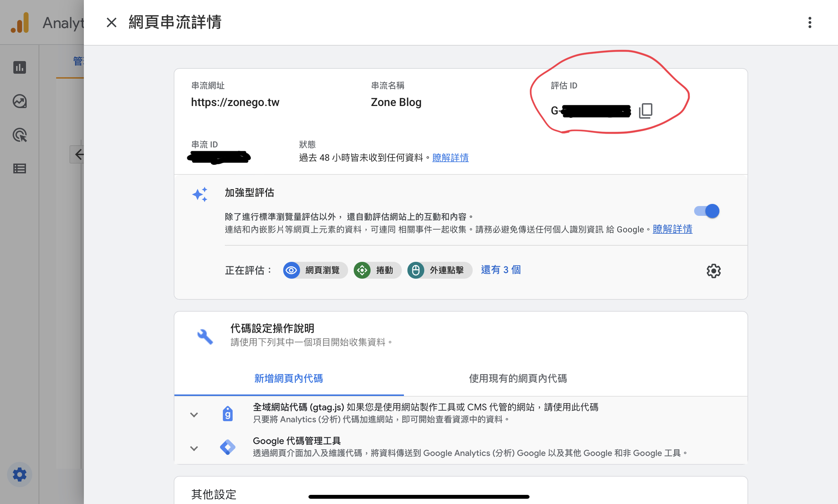
Task: Open the Configure table icon in the sidebar
Action: click(x=20, y=168)
